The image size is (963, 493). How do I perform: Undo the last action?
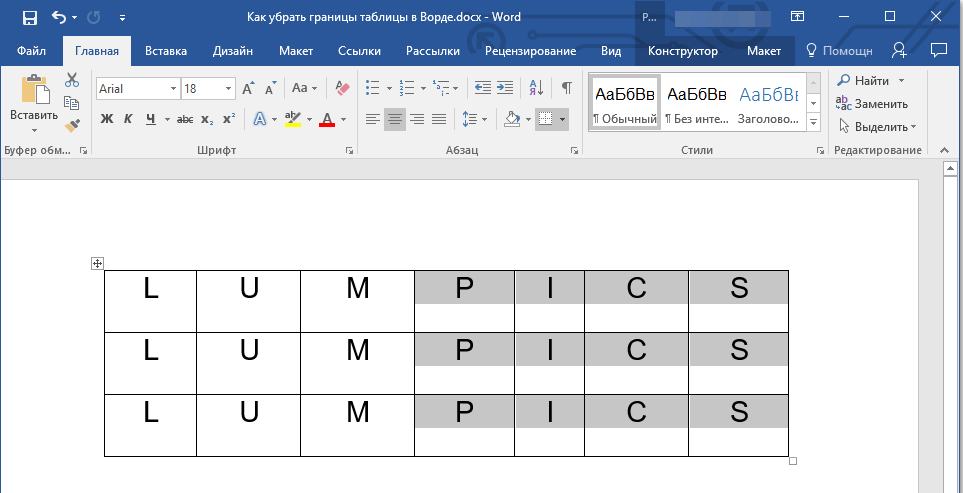pyautogui.click(x=59, y=17)
